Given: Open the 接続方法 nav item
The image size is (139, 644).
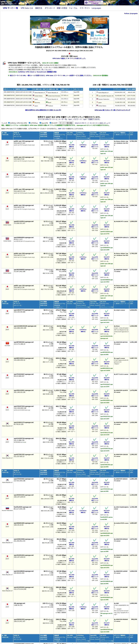Looking at the screenshot, I should point(39,8).
